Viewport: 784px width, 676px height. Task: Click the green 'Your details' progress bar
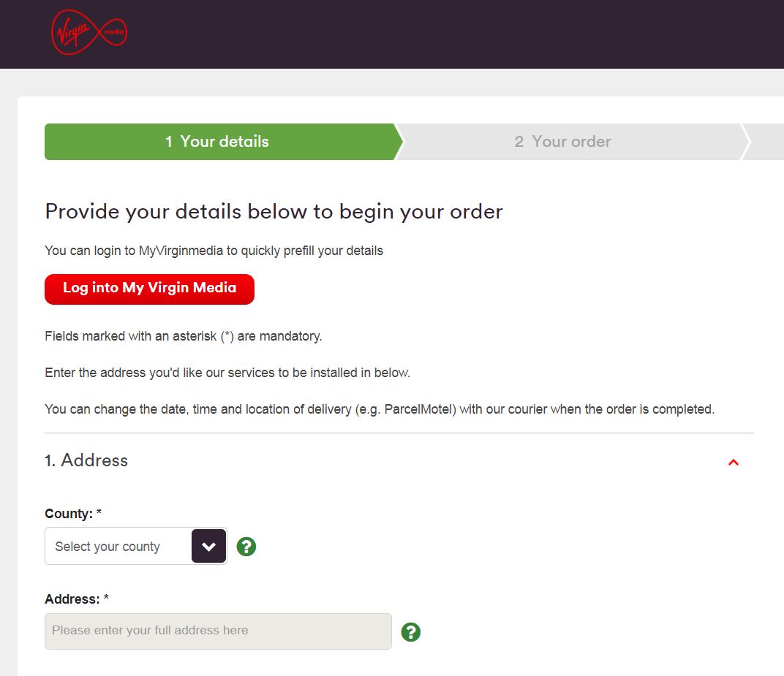[217, 142]
